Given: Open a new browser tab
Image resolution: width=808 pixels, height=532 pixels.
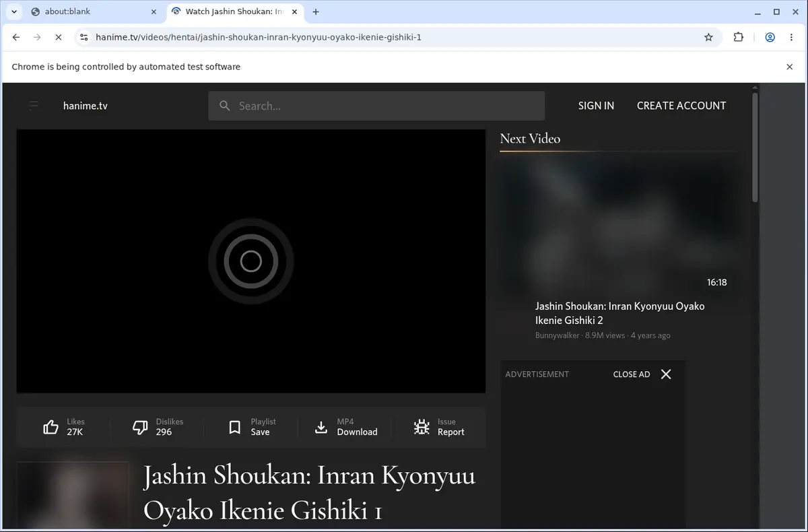Looking at the screenshot, I should 316,11.
